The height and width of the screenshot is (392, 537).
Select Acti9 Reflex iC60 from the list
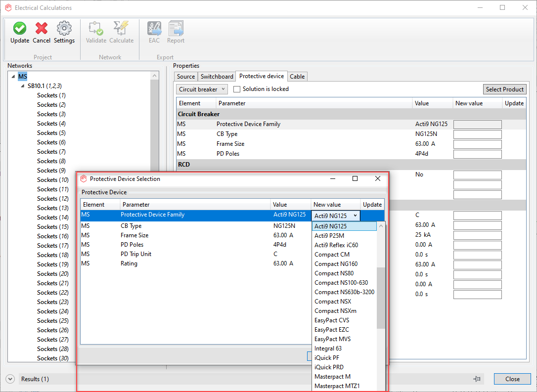[x=344, y=245]
